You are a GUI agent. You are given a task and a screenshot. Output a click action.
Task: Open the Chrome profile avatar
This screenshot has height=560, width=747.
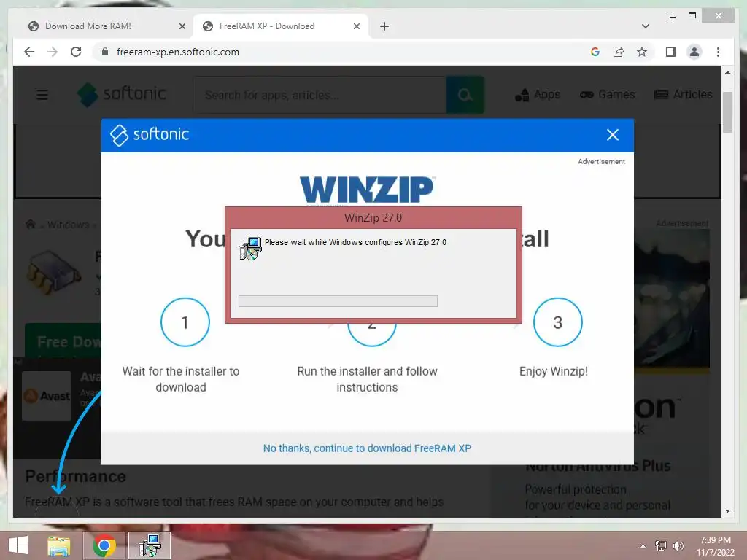[694, 52]
